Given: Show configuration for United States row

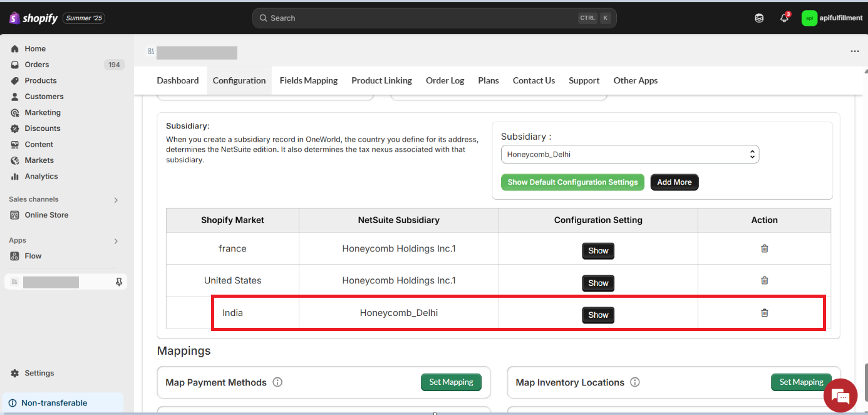Looking at the screenshot, I should coord(598,283).
